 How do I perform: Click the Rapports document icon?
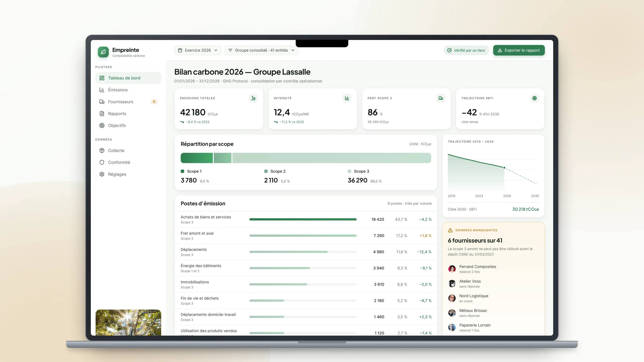[102, 114]
